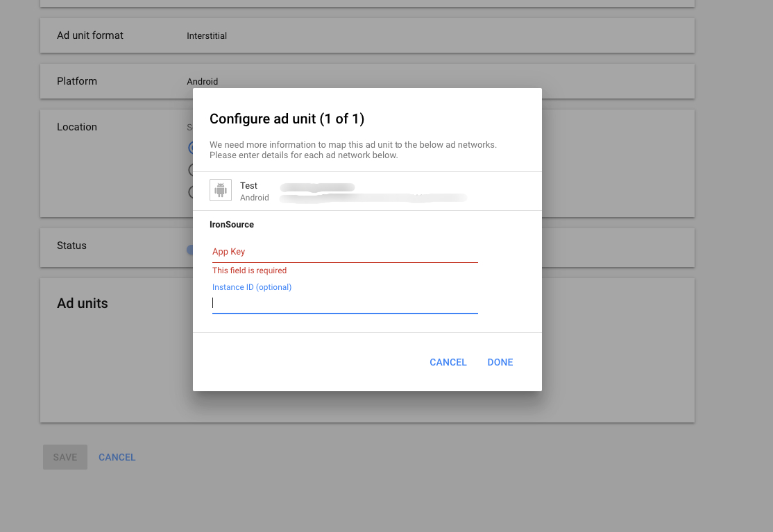Click the Platform row showing Android
The width and height of the screenshot is (773, 532).
pos(77,81)
